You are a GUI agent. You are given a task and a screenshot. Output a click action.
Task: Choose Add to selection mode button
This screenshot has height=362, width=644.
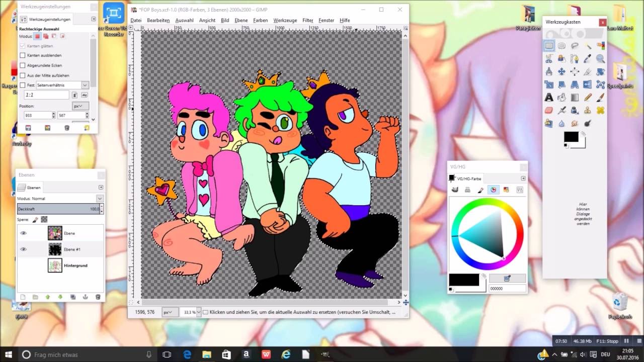pyautogui.click(x=46, y=36)
